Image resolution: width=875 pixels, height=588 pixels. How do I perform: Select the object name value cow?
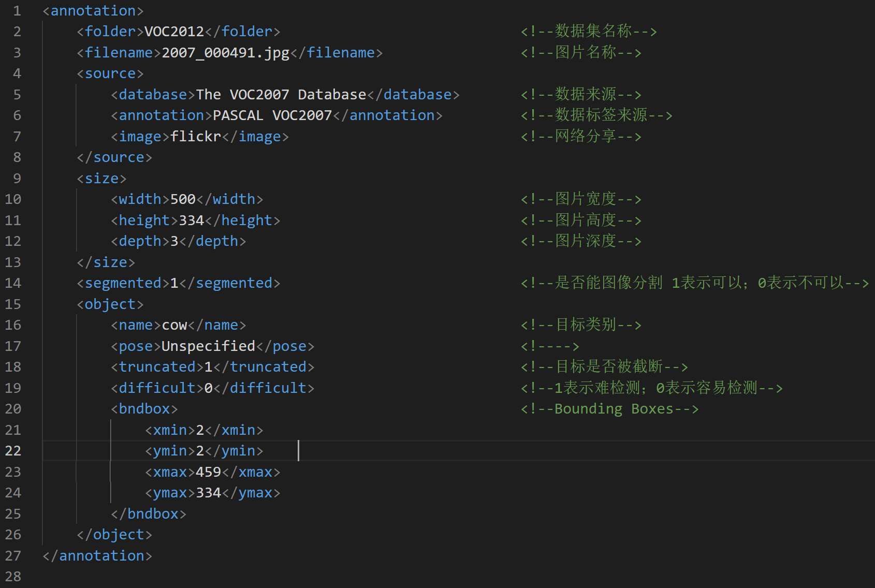pyautogui.click(x=174, y=325)
